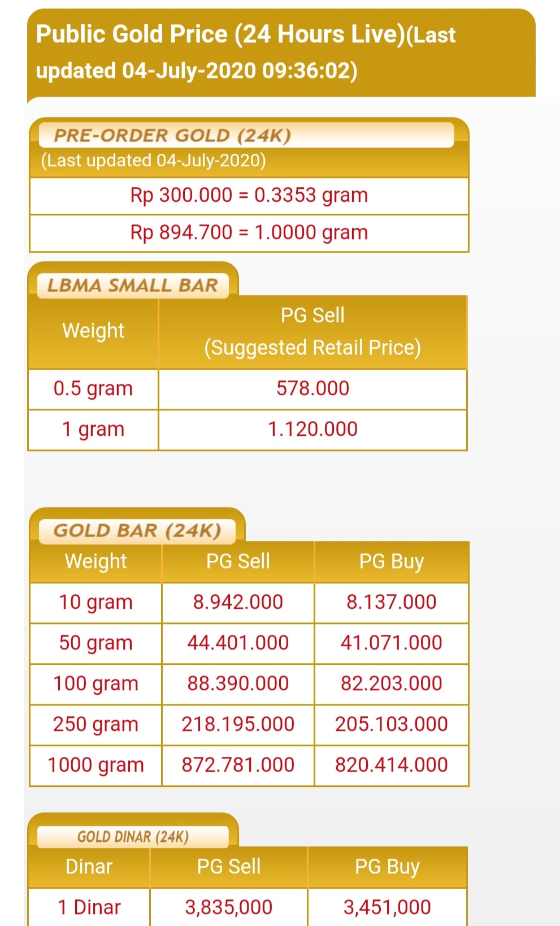
Task: Click the Rp 894.700 = 1.0000 gram row
Action: (249, 233)
